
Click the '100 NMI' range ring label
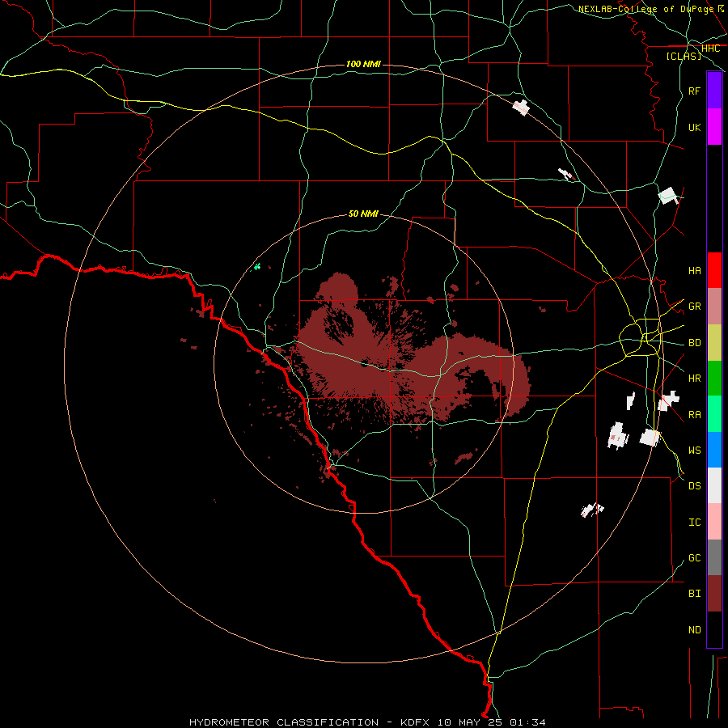(x=363, y=64)
